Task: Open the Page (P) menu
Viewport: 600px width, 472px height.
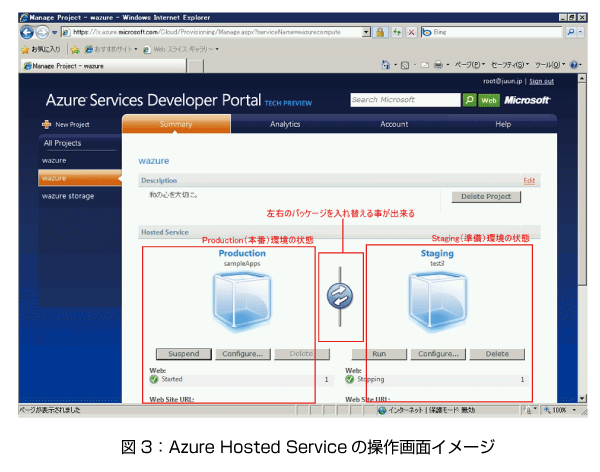Action: coord(470,65)
